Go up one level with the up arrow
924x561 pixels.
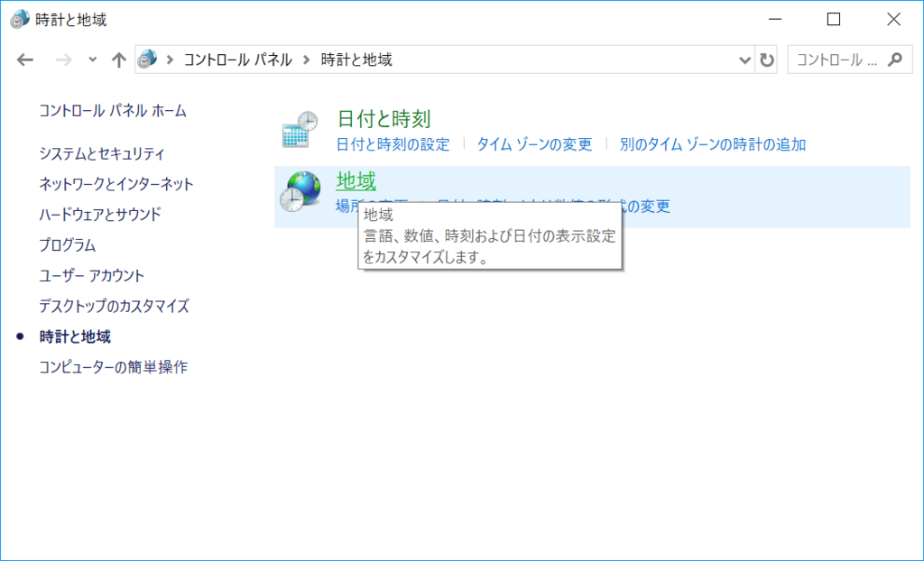pos(119,60)
